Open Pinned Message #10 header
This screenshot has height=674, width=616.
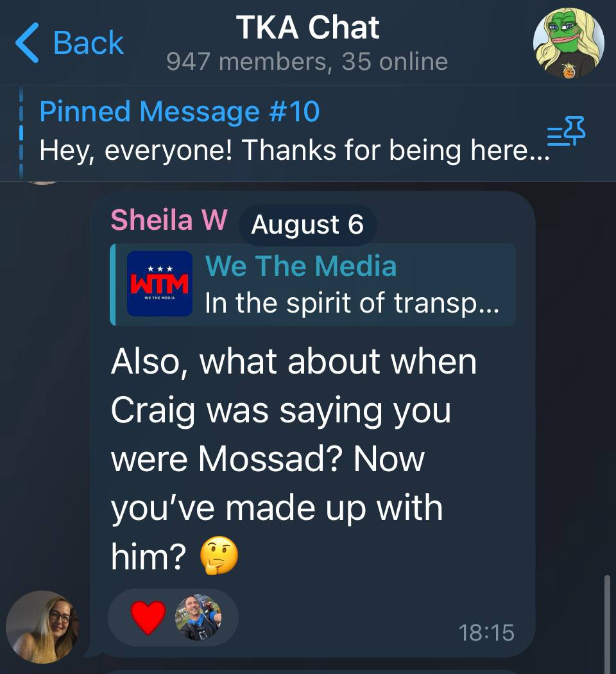(x=180, y=111)
